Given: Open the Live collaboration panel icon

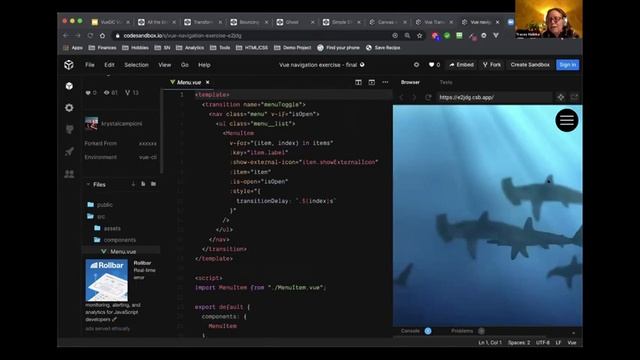Looking at the screenshot, I should coord(69,174).
